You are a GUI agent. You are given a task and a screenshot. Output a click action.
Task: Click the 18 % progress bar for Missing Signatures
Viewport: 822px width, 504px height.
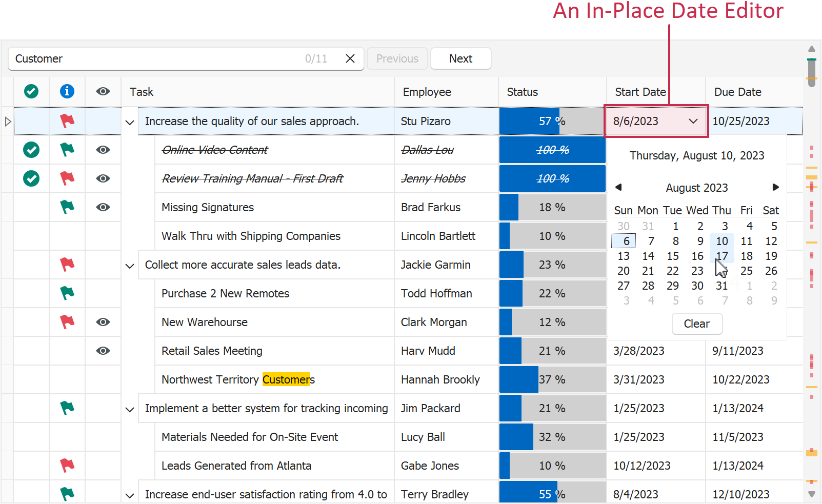(552, 207)
